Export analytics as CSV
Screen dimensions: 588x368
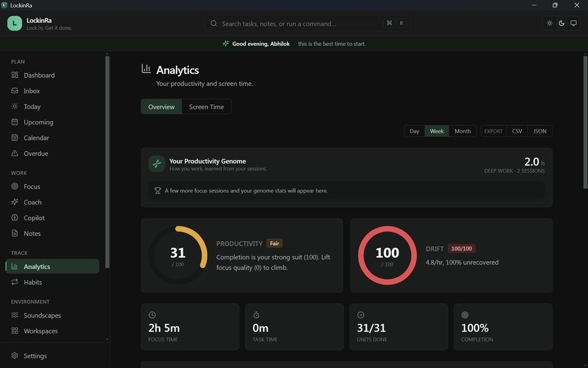pyautogui.click(x=517, y=131)
